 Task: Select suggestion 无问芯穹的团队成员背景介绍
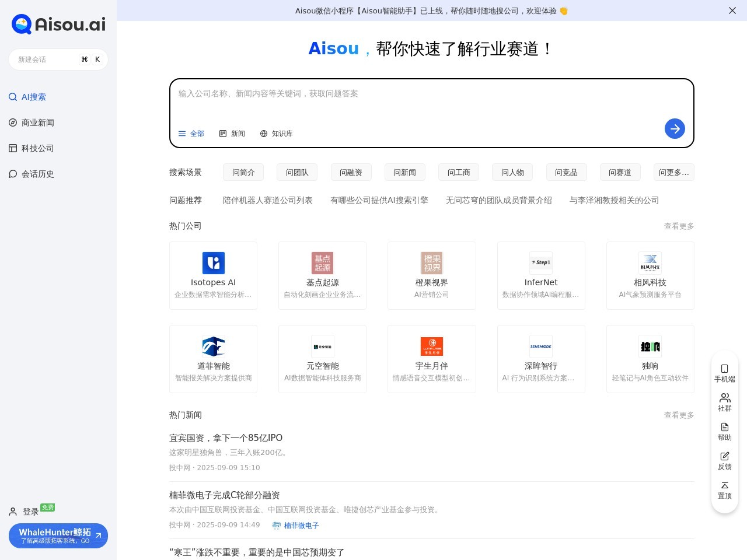[499, 200]
